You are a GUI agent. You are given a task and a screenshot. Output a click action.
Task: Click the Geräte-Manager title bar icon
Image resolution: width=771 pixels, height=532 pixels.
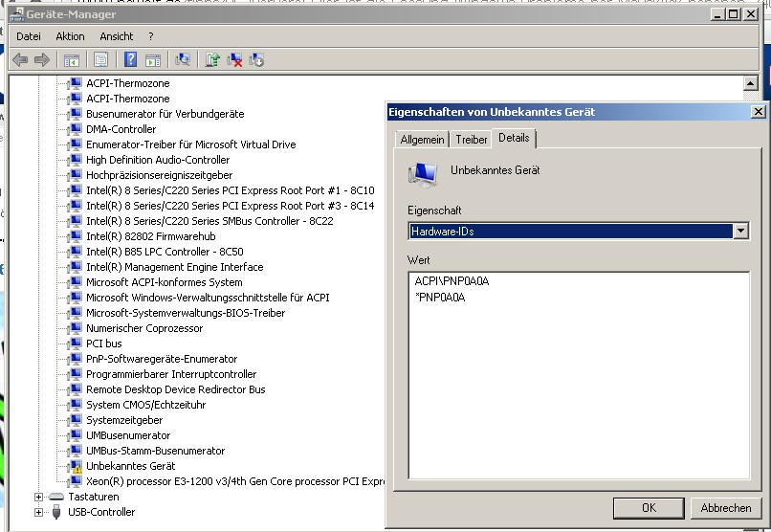click(x=16, y=13)
